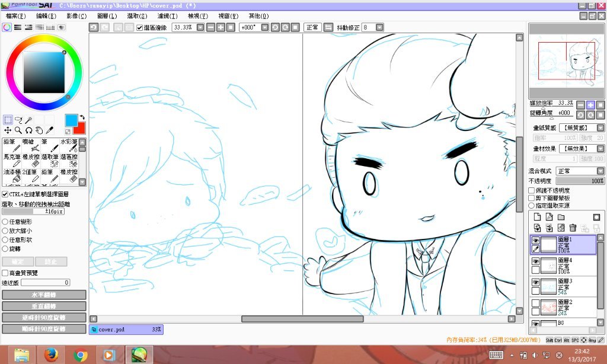Show the RGB sliders panel
The width and height of the screenshot is (607, 364).
(x=17, y=27)
